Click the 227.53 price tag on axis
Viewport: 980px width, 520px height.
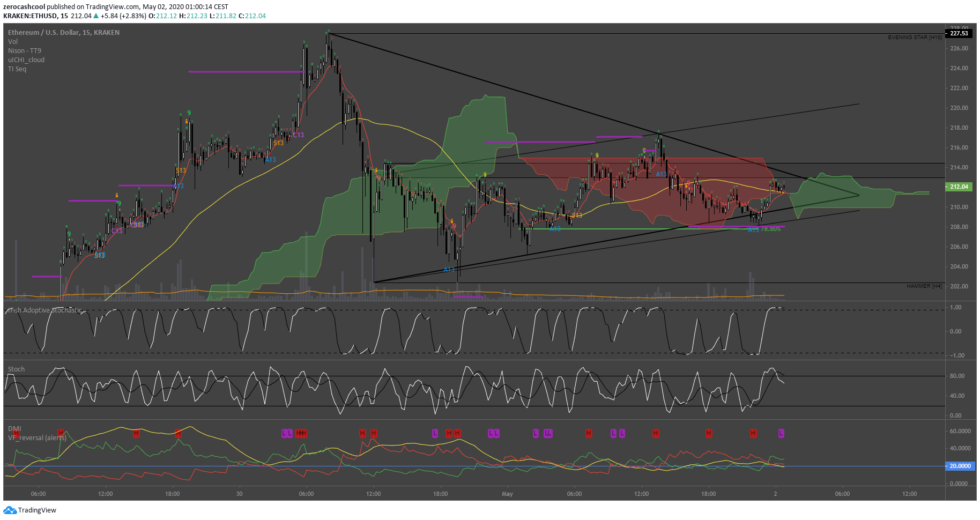[959, 33]
